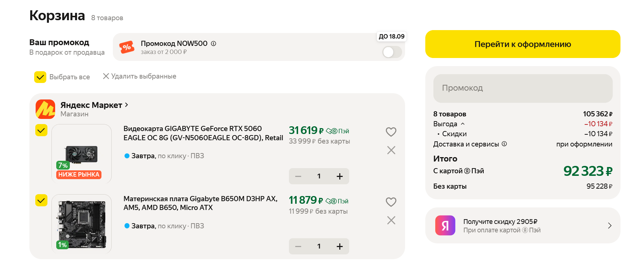The width and height of the screenshot is (644, 261).
Task: Add Gigabyte B650M motherboard to favorites
Action: (x=391, y=202)
